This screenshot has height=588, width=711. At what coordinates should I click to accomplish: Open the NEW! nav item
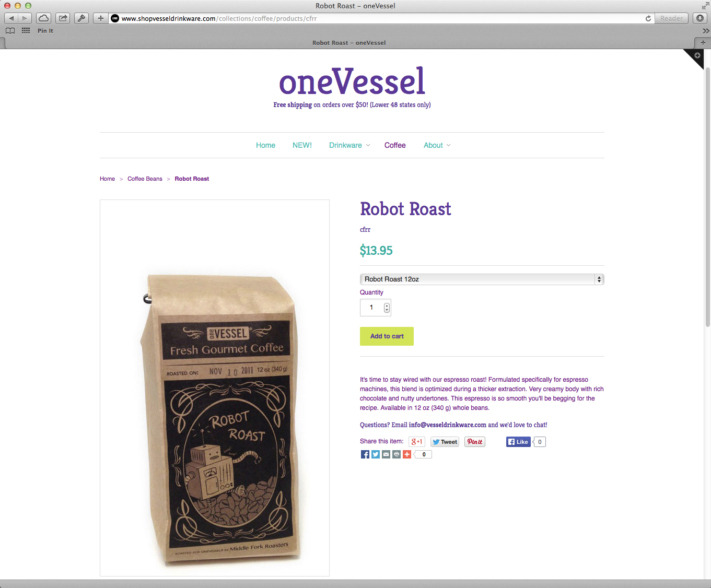tap(302, 145)
